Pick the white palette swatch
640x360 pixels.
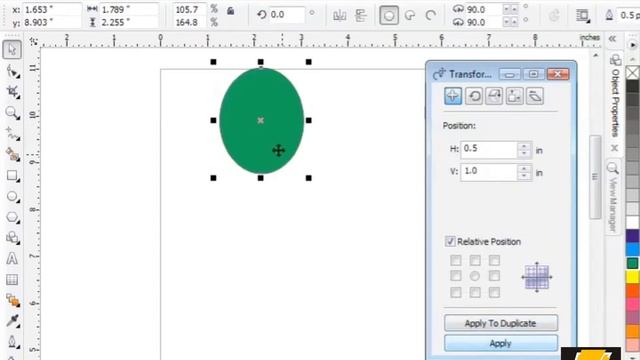pos(633,222)
